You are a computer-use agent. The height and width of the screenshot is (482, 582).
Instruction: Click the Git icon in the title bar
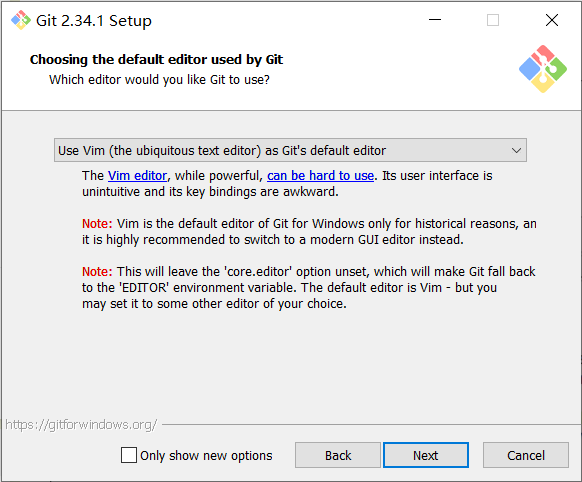click(20, 20)
